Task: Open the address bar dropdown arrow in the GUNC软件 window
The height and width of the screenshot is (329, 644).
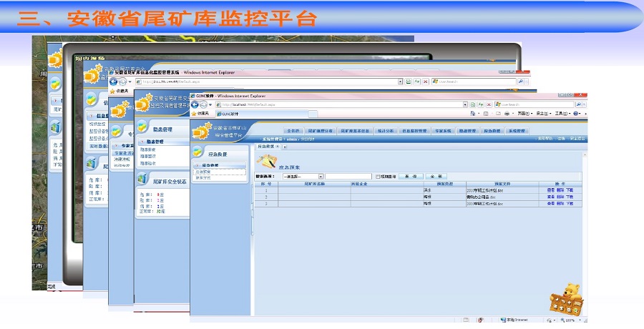Action: (x=465, y=104)
